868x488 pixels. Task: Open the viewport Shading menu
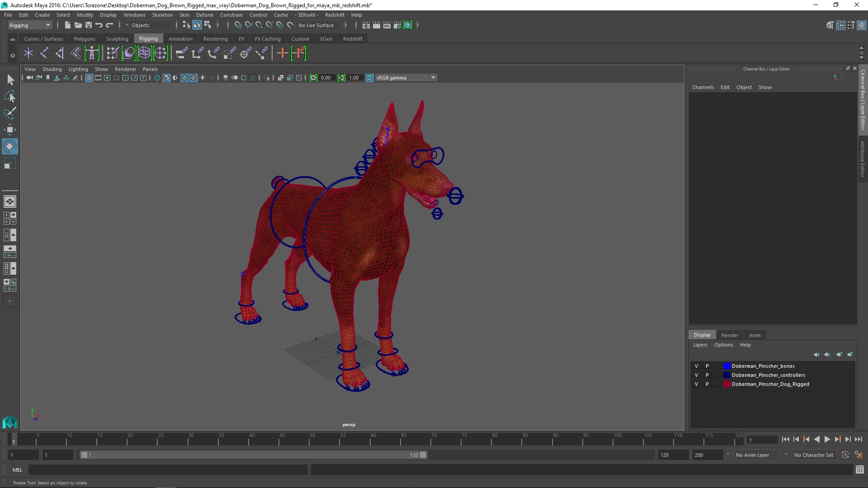pyautogui.click(x=52, y=69)
